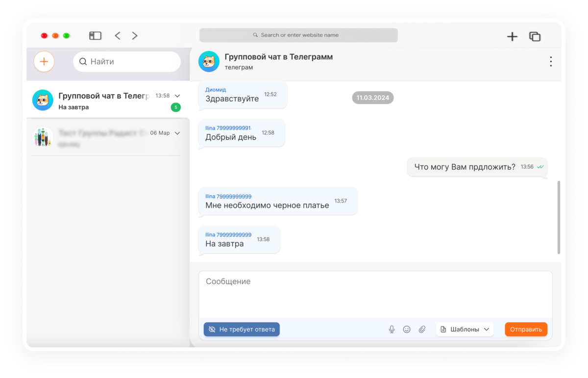Click the paperclip attach icon
Screen dimensions: 588x378
click(x=422, y=329)
